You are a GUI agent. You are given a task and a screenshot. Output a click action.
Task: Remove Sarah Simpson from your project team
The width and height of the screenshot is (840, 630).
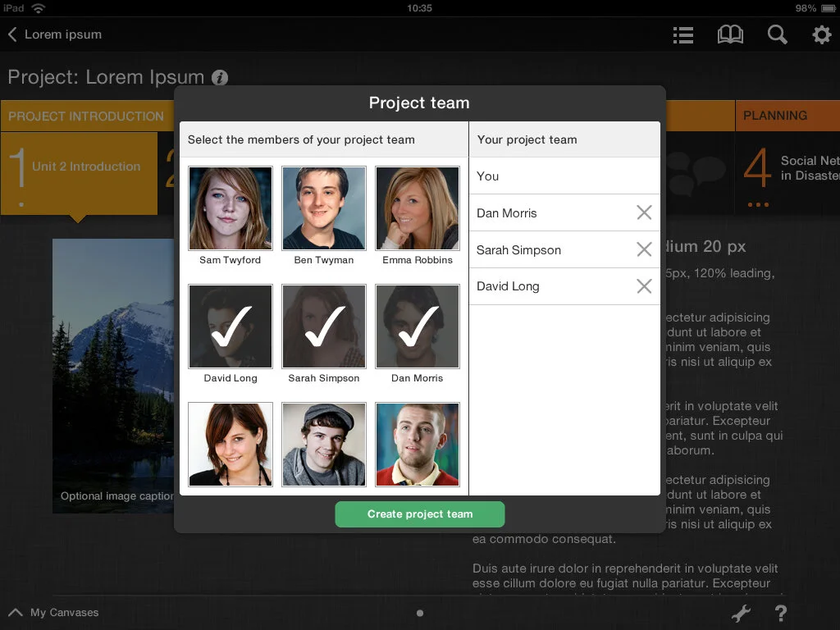[x=644, y=249]
